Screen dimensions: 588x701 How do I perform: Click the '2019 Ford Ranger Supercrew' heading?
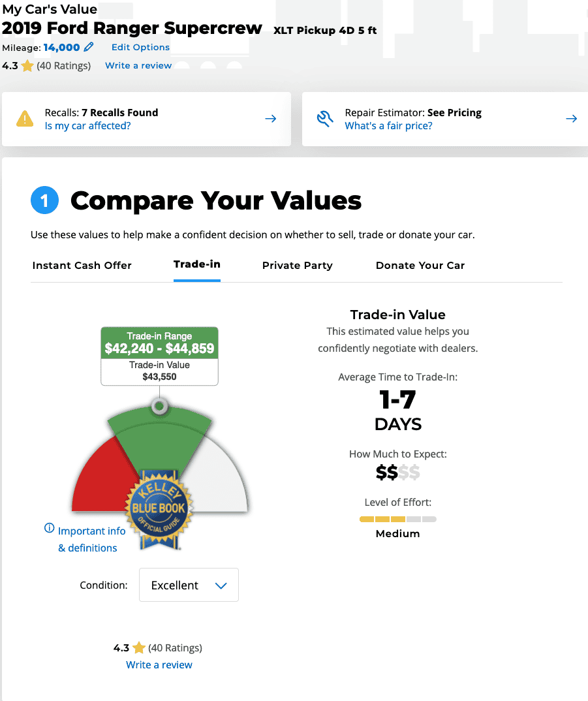click(x=132, y=27)
